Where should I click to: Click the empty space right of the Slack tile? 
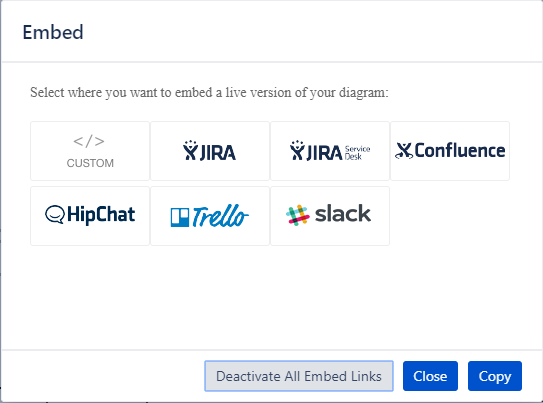[450, 216]
